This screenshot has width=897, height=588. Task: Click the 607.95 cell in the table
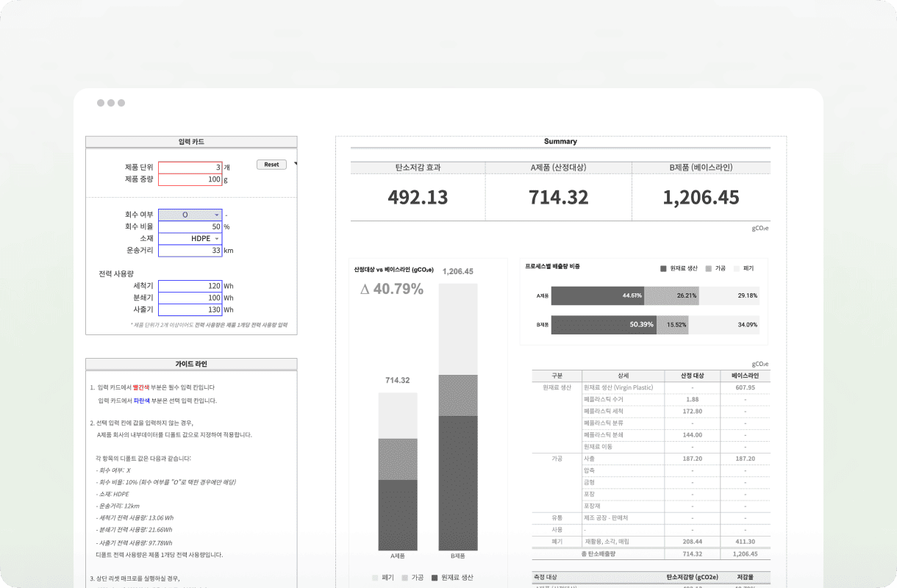click(x=745, y=387)
